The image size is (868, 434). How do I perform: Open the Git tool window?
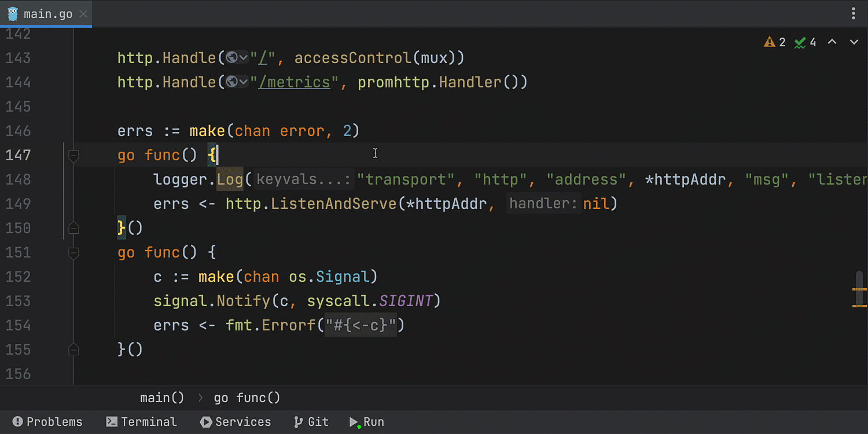(311, 422)
